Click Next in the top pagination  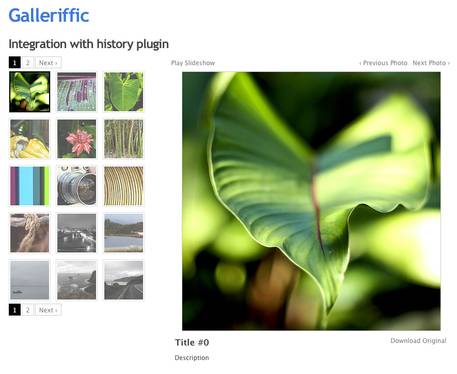coord(48,63)
